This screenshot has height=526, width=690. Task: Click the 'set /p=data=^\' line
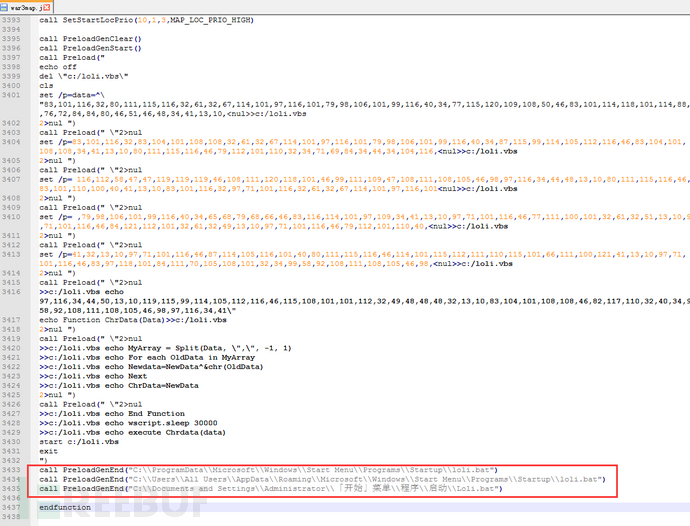pos(72,95)
